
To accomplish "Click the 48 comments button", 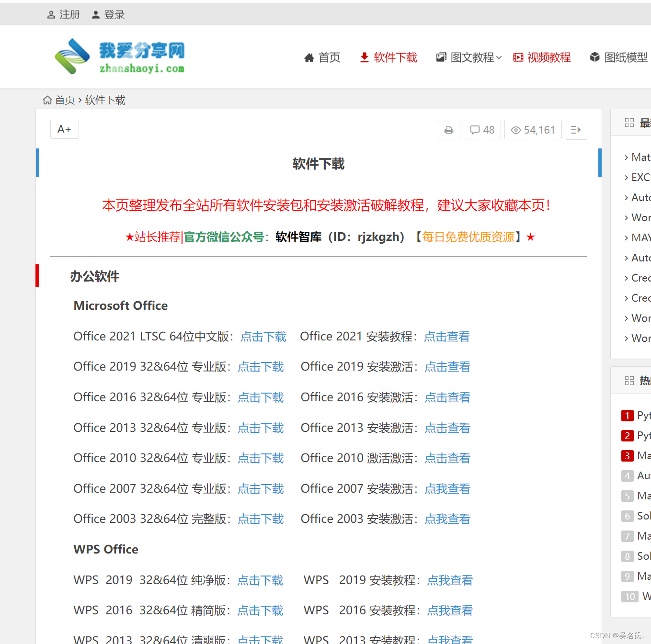I will point(482,130).
